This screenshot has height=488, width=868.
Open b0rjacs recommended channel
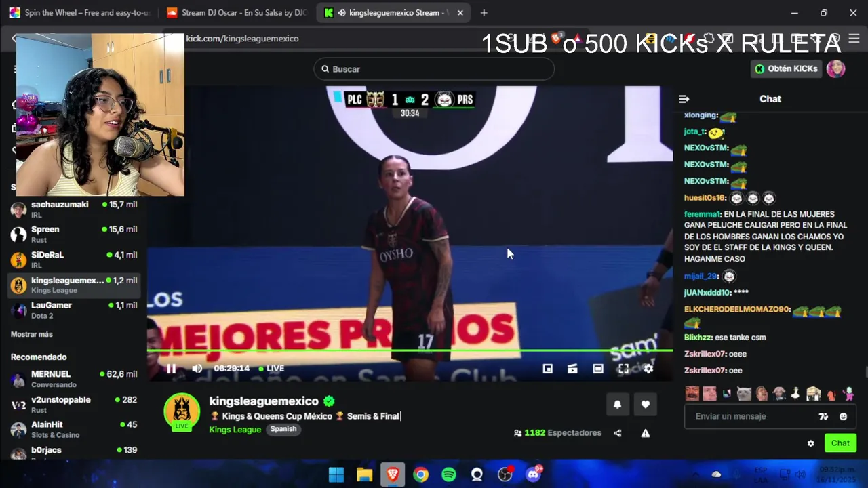pos(75,452)
